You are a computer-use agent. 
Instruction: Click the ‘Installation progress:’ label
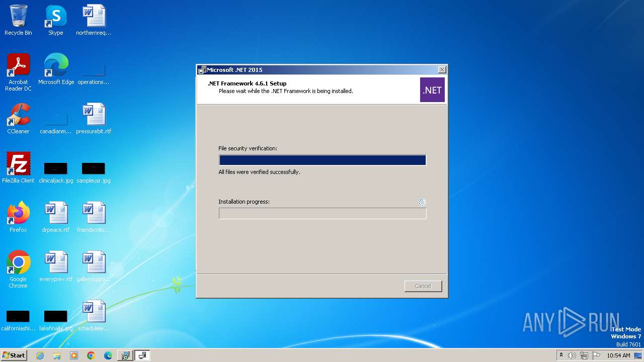244,202
